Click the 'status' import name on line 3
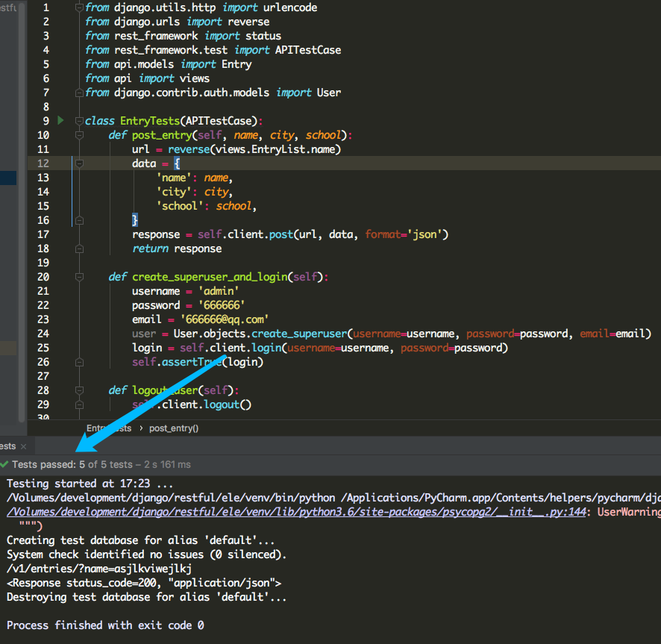Viewport: 661px width, 644px height. [263, 36]
